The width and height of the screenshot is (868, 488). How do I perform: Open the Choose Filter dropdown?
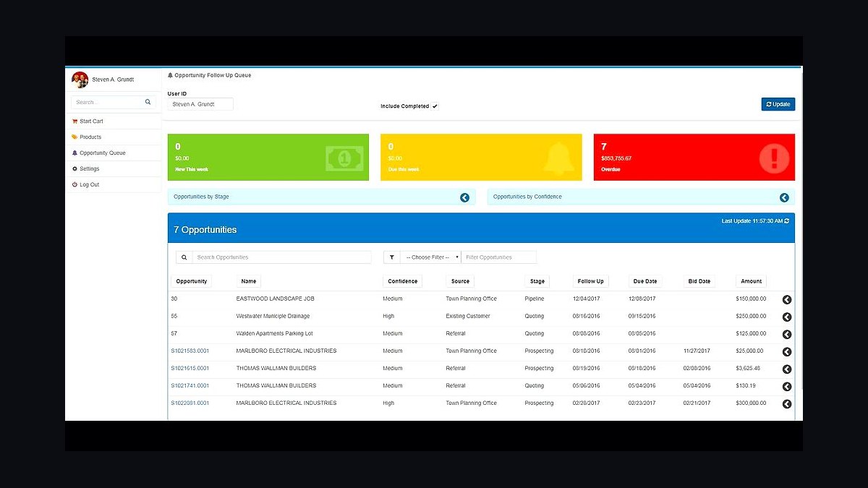(x=430, y=257)
